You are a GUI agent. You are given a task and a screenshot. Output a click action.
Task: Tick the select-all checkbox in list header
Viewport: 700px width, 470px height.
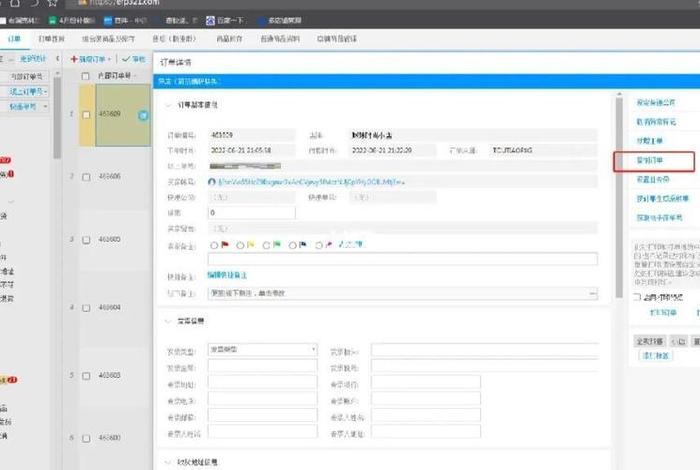86,76
